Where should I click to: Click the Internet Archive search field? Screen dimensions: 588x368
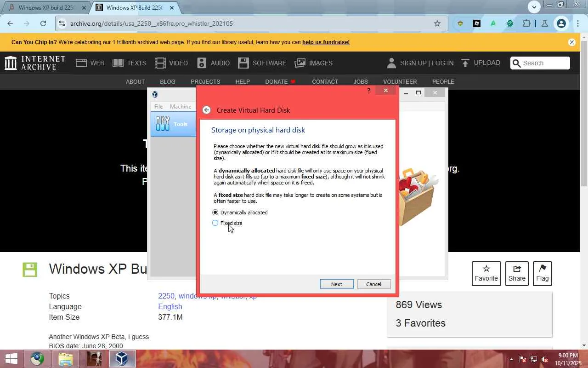[540, 63]
